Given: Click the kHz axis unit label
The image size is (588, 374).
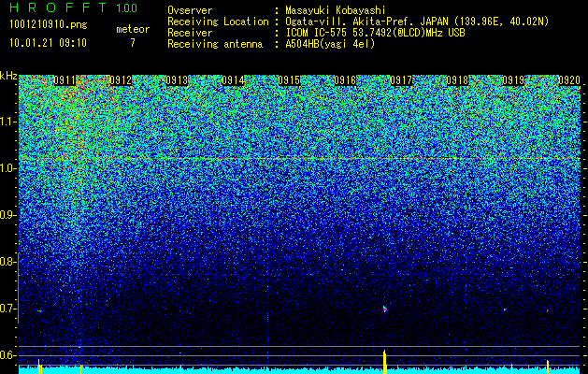Looking at the screenshot, I should [x=8, y=76].
